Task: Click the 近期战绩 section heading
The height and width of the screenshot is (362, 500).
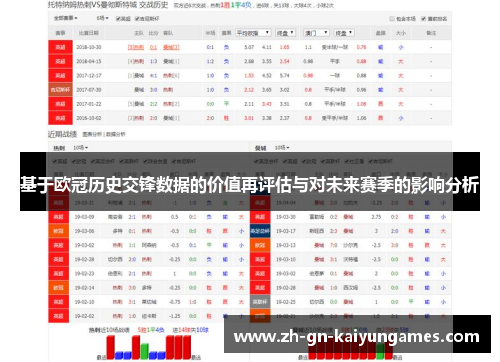Action: pyautogui.click(x=62, y=134)
